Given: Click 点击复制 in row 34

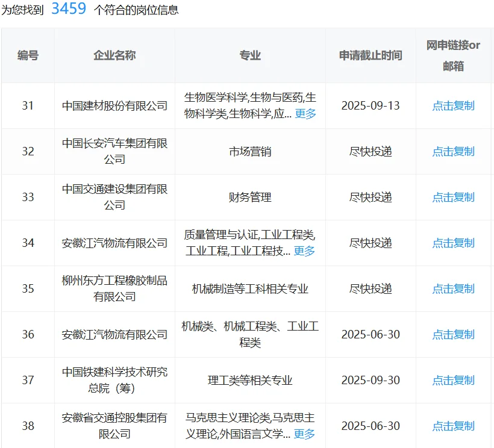Looking at the screenshot, I should click(x=453, y=243).
